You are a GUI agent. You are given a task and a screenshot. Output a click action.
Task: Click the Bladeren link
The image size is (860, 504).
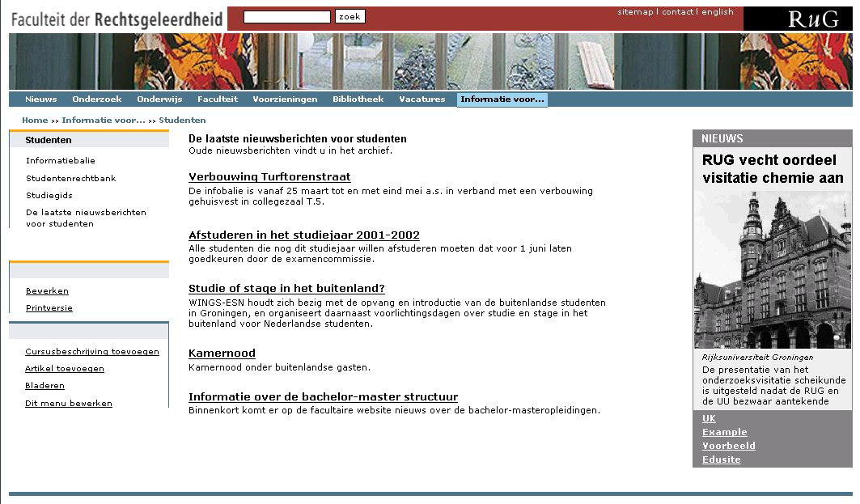[x=45, y=386]
